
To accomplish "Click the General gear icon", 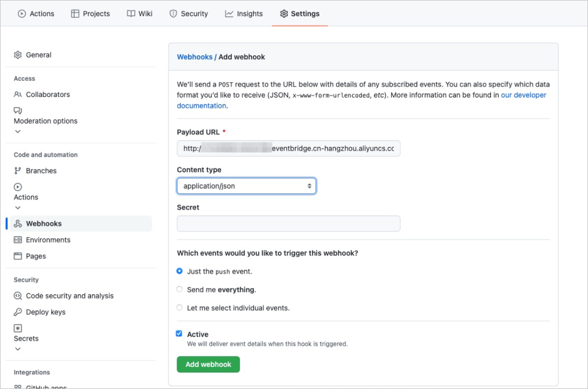I will pos(18,55).
